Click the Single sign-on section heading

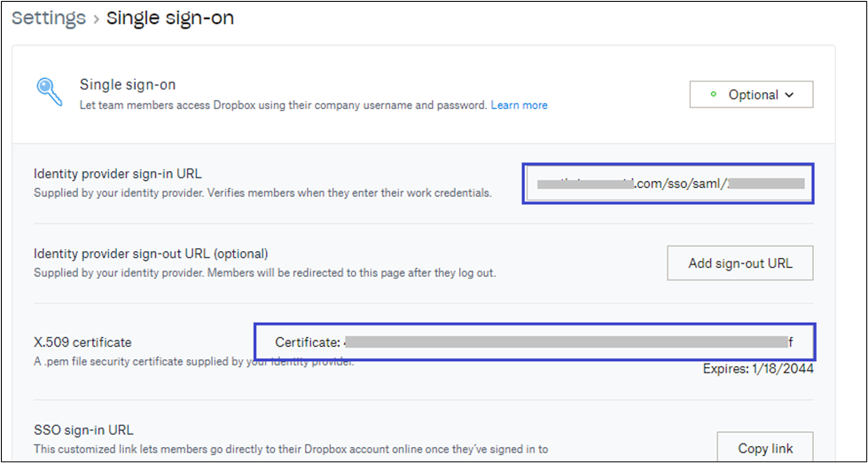[128, 85]
